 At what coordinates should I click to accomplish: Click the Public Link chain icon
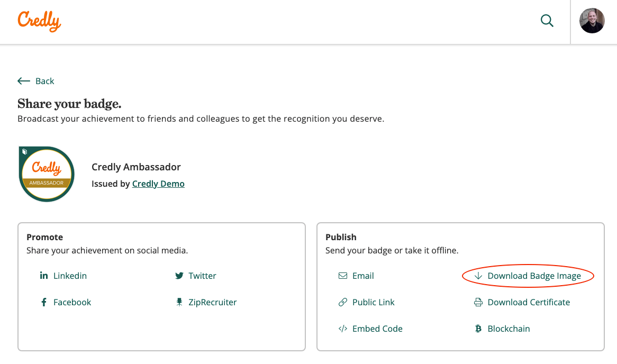[342, 302]
